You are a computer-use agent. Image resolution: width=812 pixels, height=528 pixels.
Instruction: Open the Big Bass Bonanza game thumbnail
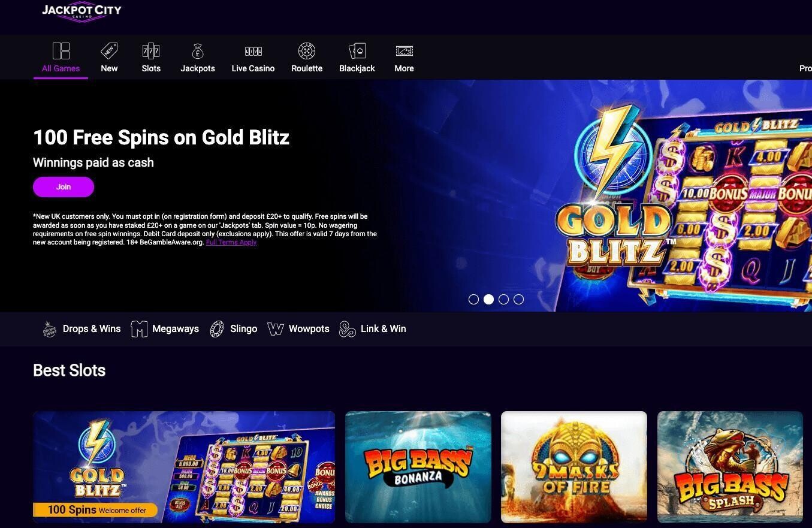[418, 467]
